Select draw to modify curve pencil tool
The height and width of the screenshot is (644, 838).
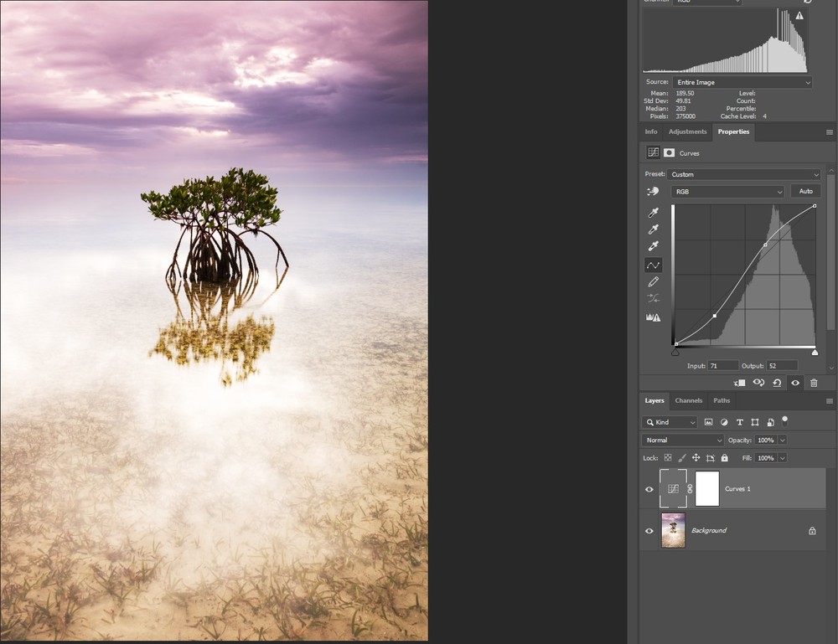653,281
